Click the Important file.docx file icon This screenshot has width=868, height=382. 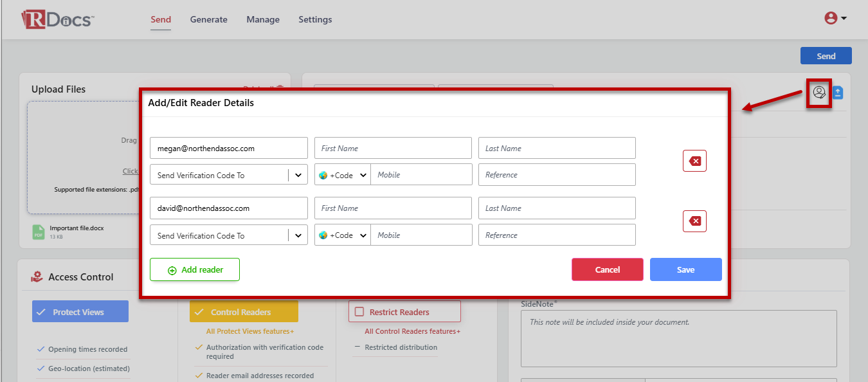(39, 232)
